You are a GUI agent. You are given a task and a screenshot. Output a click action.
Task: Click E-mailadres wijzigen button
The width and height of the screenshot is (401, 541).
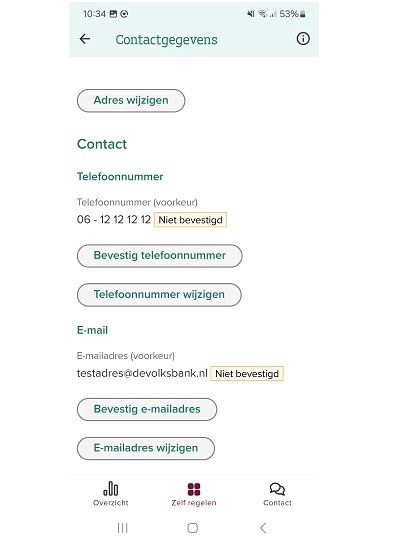(x=146, y=448)
